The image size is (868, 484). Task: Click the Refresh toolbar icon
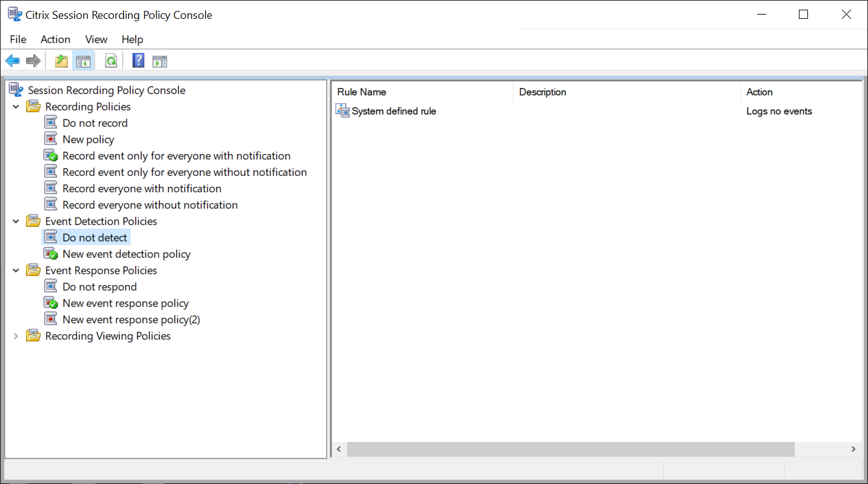coord(111,61)
